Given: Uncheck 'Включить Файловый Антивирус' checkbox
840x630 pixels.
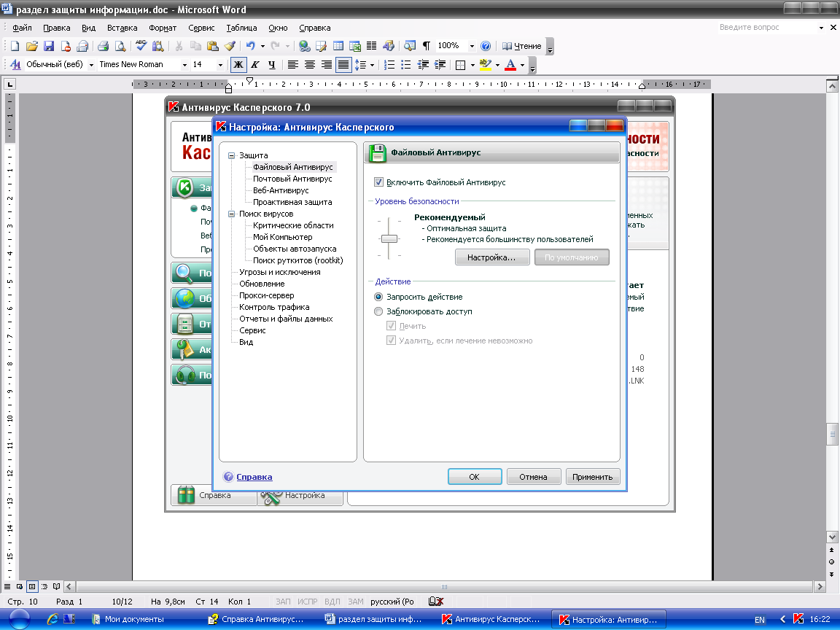Looking at the screenshot, I should point(378,182).
